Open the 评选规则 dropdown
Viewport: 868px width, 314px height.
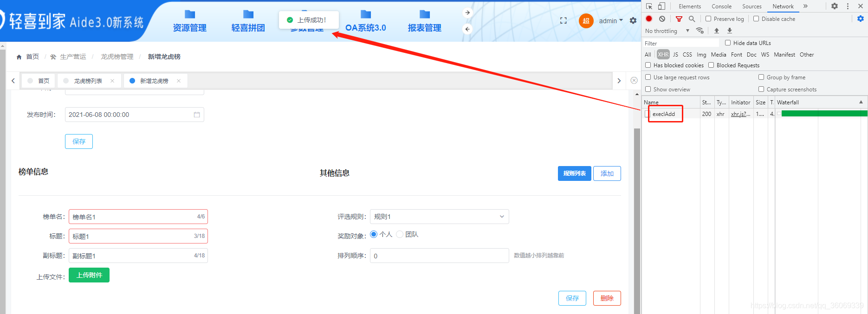(x=439, y=217)
